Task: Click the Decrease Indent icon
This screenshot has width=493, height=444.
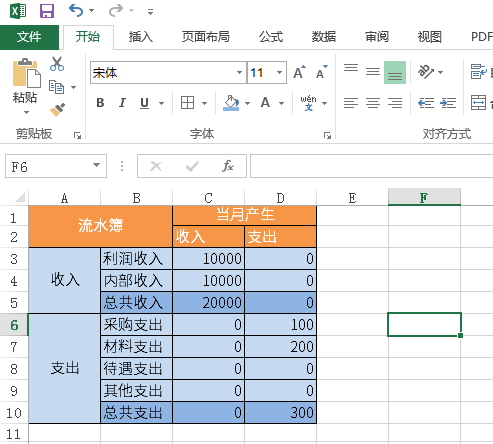Action: coord(426,103)
